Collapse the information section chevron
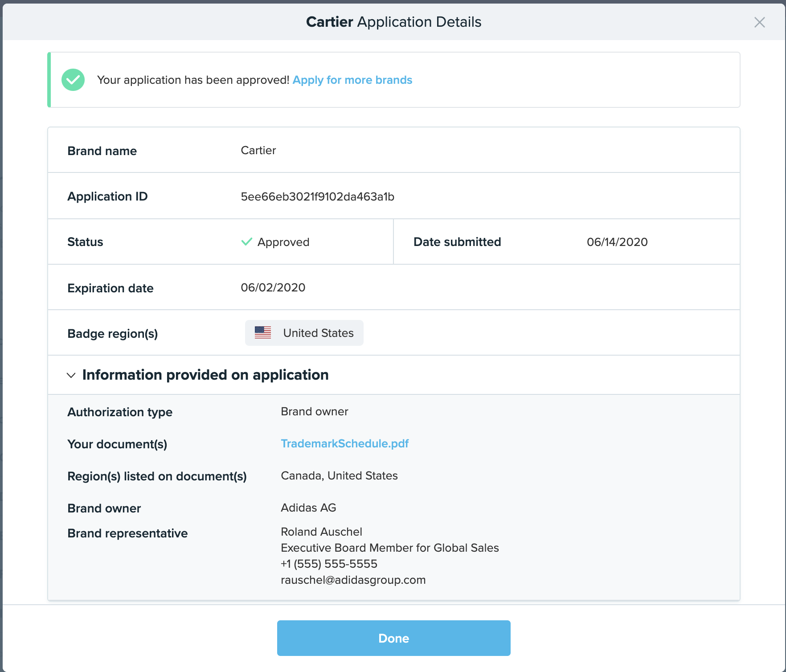Image resolution: width=786 pixels, height=672 pixels. pyautogui.click(x=71, y=375)
